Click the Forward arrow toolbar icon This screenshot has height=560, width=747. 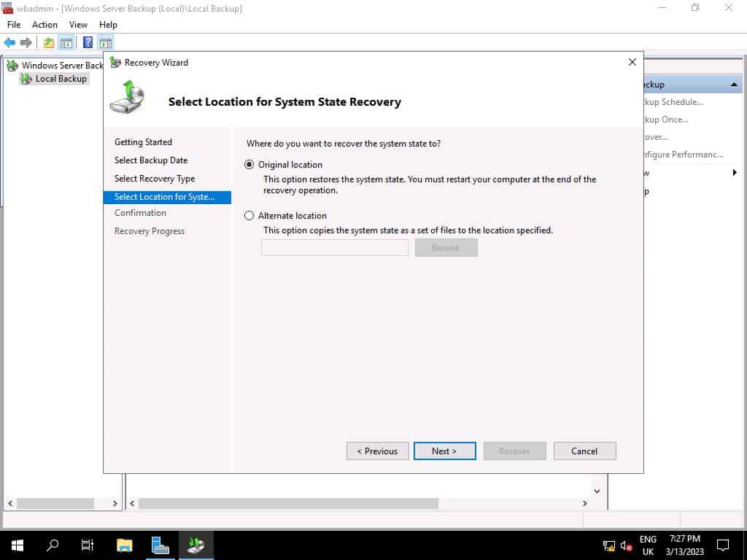click(x=26, y=43)
